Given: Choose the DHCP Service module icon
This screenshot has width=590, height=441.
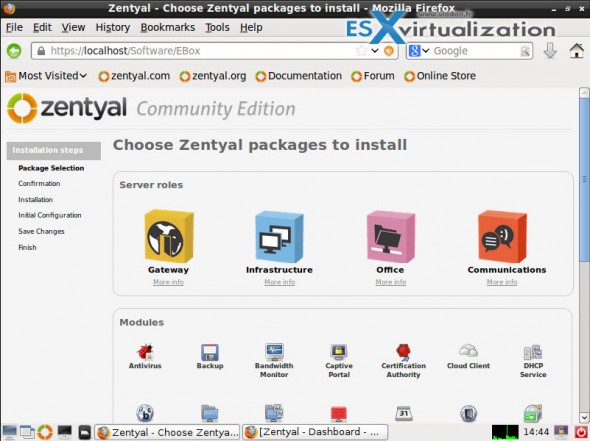Looking at the screenshot, I should (x=533, y=352).
